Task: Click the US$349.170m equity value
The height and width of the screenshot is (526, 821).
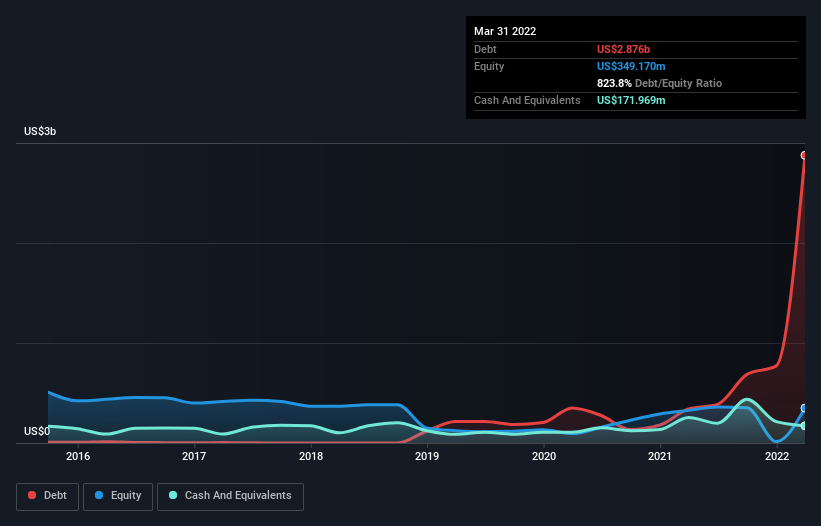Action: (x=631, y=66)
